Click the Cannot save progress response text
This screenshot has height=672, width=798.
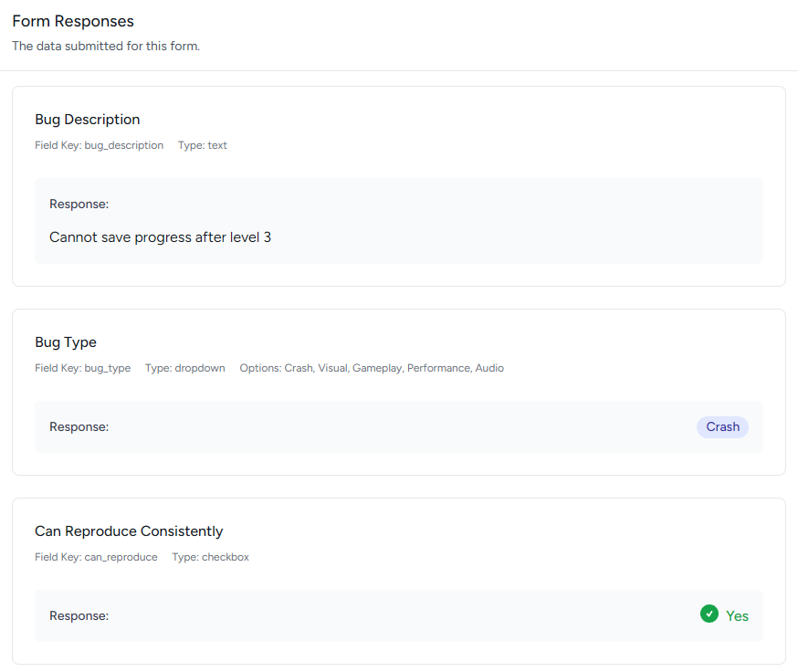(x=161, y=236)
